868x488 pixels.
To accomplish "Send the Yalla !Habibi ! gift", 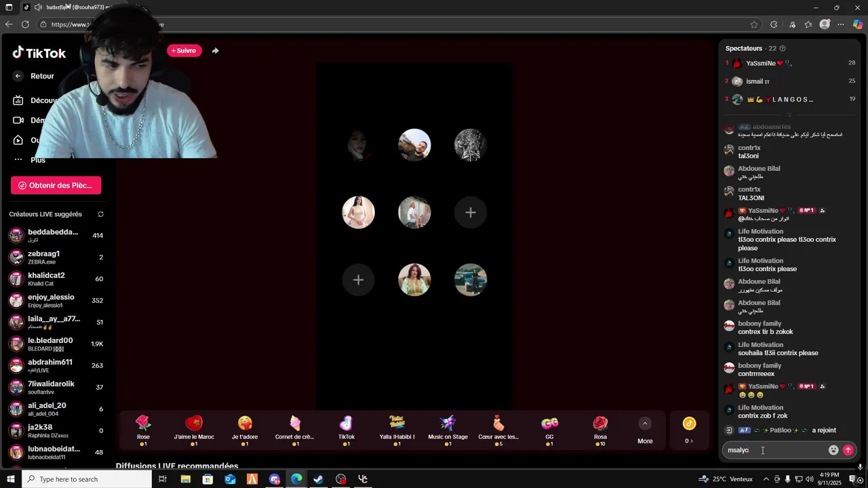I will (x=397, y=430).
